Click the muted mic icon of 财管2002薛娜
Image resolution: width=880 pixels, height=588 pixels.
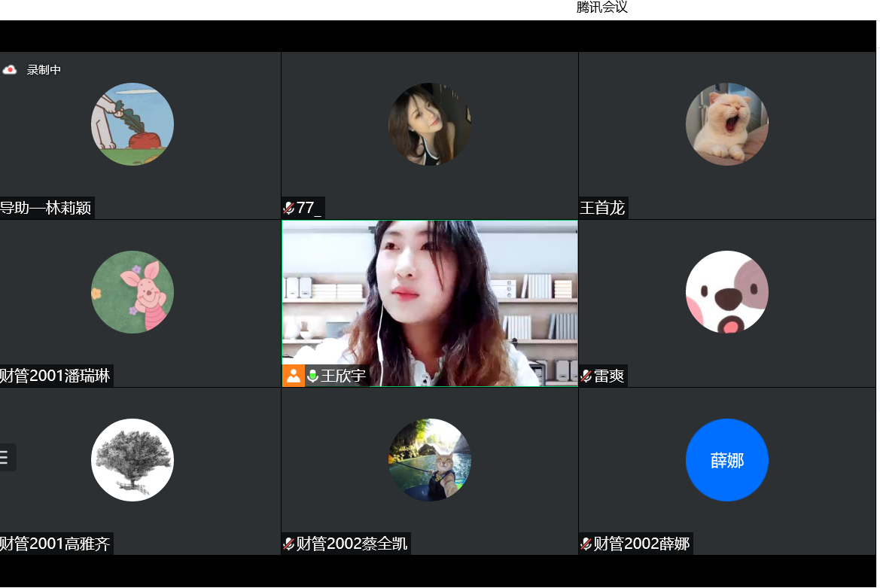tap(586, 544)
